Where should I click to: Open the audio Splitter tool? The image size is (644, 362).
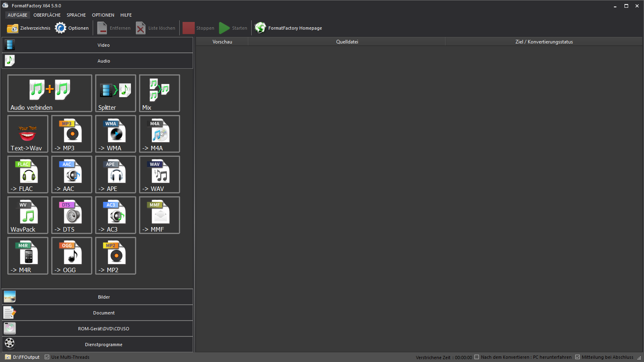pyautogui.click(x=115, y=93)
